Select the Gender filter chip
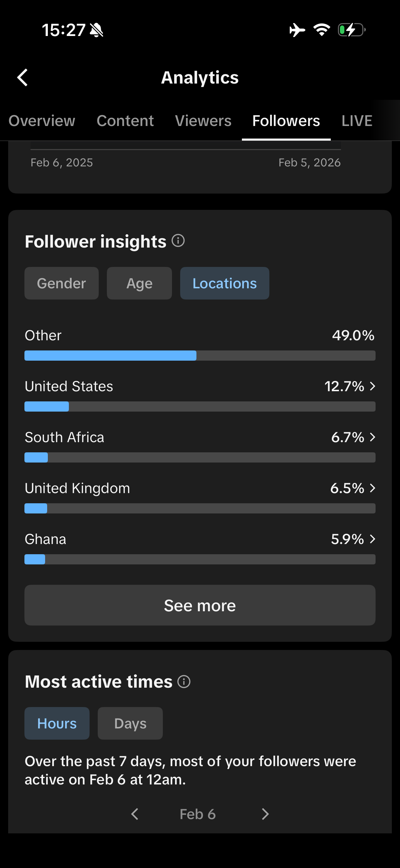This screenshot has width=400, height=868. coord(61,283)
